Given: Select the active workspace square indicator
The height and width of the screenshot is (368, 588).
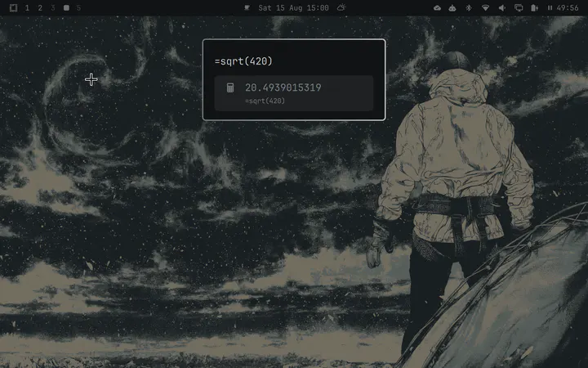Looking at the screenshot, I should point(66,8).
